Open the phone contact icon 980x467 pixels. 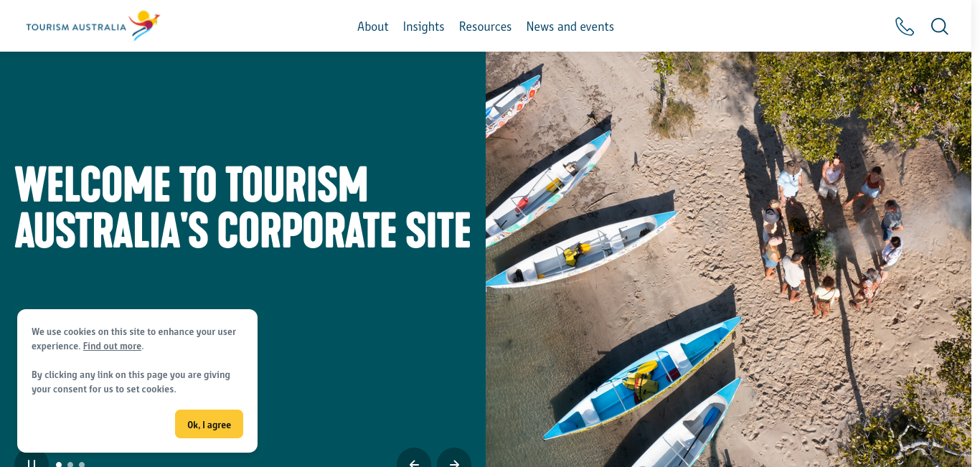(905, 27)
